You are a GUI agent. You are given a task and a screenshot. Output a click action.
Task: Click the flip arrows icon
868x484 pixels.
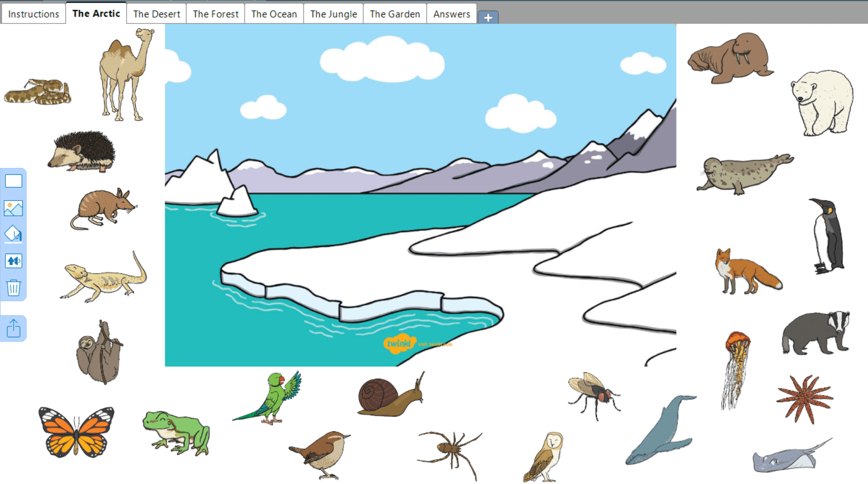point(13,261)
